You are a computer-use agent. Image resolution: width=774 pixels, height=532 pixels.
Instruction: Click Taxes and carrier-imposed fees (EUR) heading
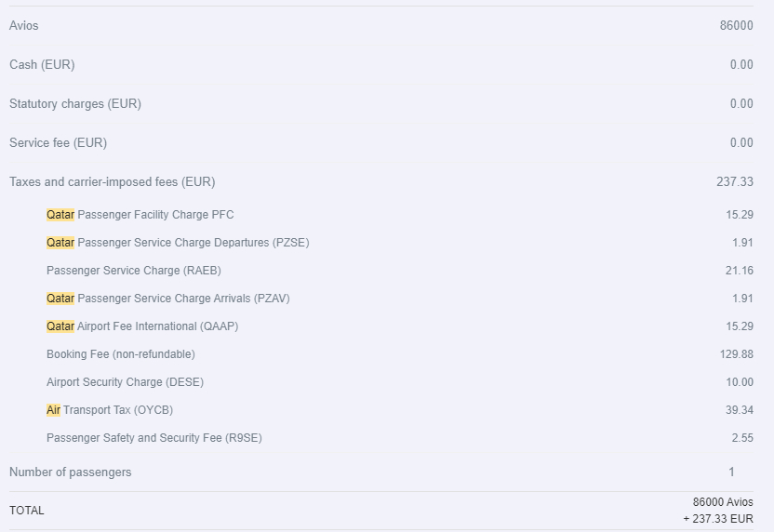(x=112, y=181)
